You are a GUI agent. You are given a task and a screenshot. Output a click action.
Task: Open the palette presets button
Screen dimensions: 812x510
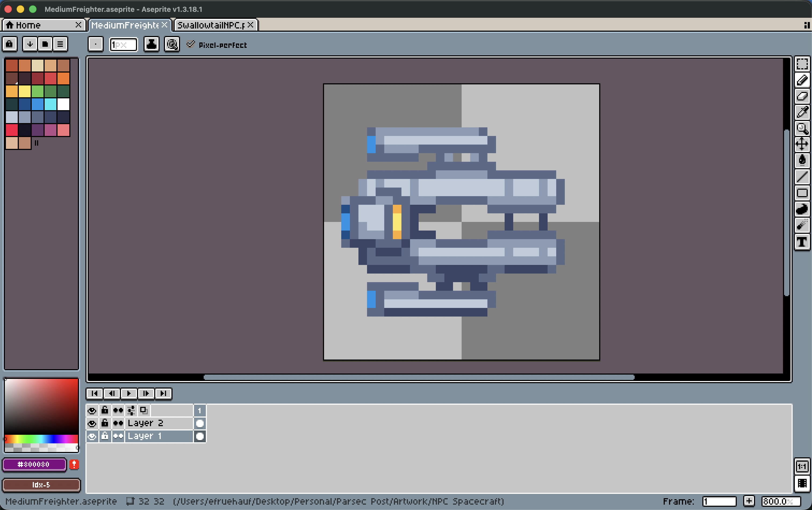click(x=45, y=44)
